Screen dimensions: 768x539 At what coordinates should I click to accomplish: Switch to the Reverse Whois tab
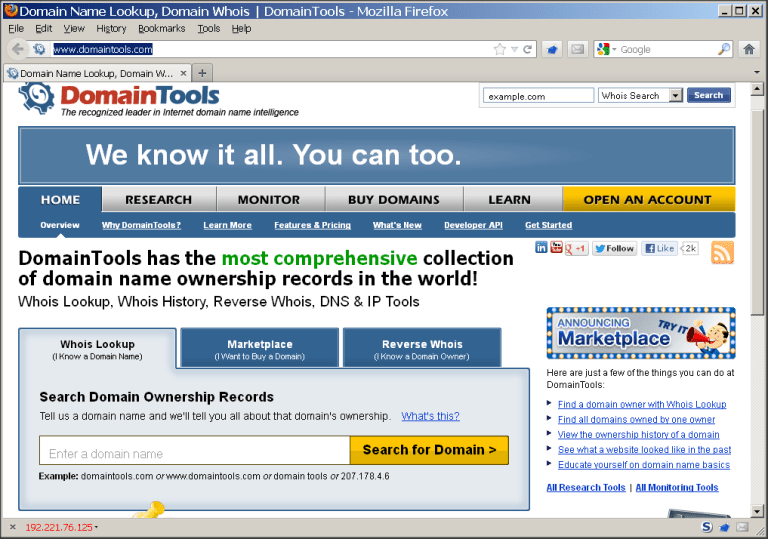[422, 348]
